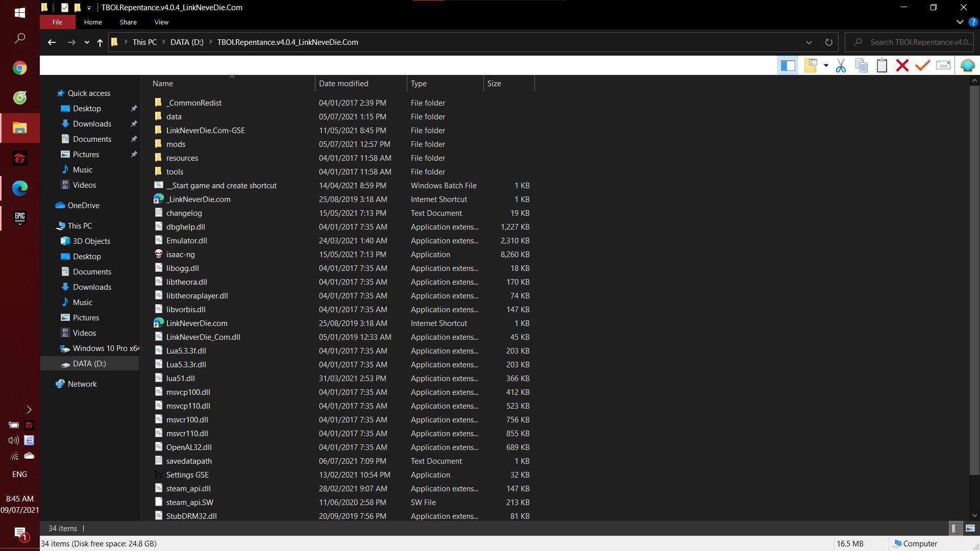Click the red X Delete icon
980x551 pixels.
902,66
